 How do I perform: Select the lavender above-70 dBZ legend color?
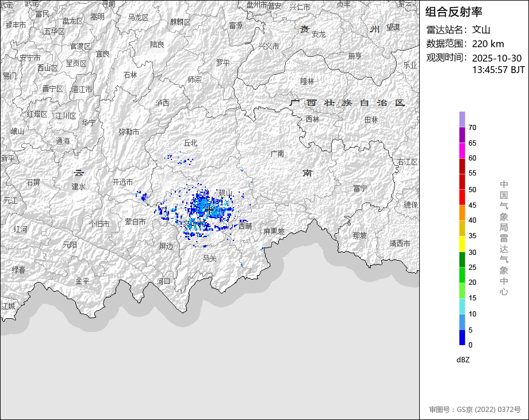coord(462,120)
